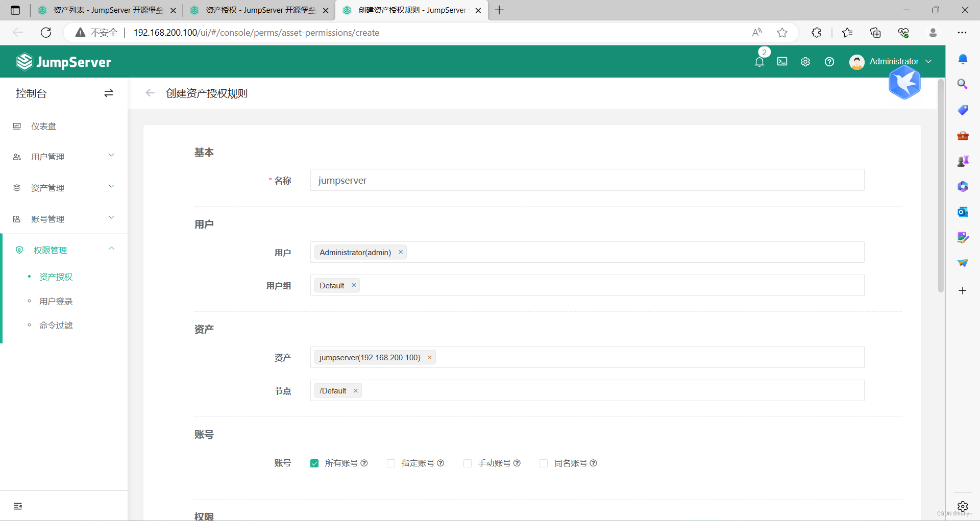Add this page to favorites star
The width and height of the screenshot is (980, 521).
click(x=782, y=33)
